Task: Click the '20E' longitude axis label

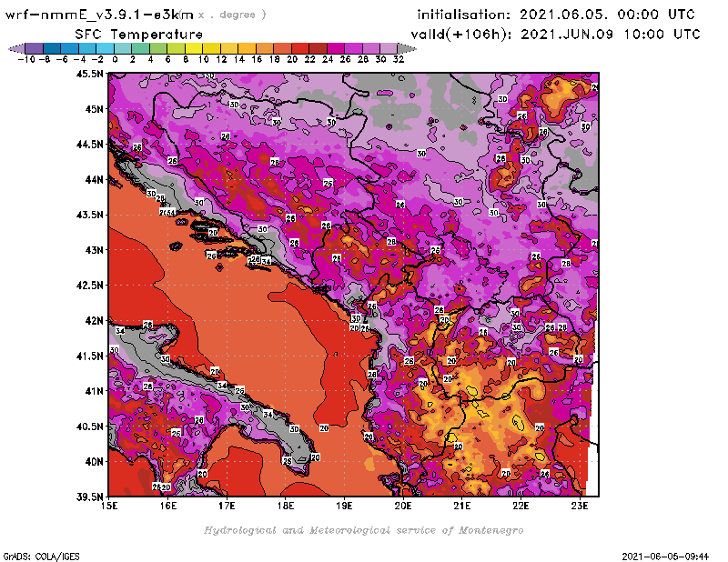Action: (x=403, y=506)
